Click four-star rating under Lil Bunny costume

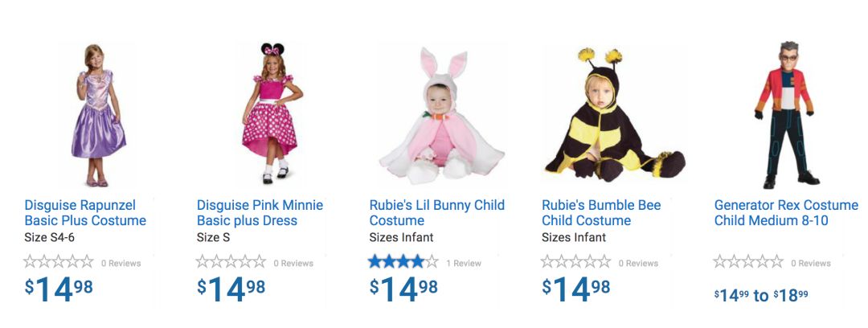403,262
